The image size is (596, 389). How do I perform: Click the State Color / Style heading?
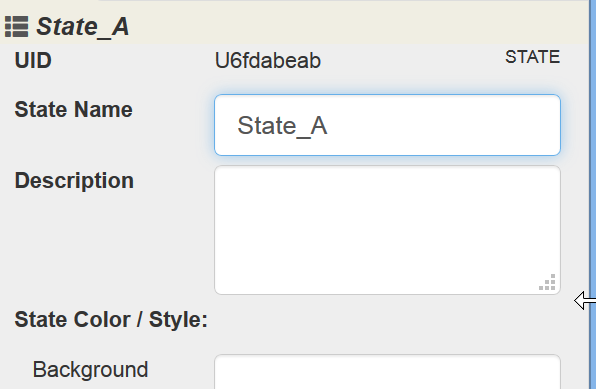point(111,319)
